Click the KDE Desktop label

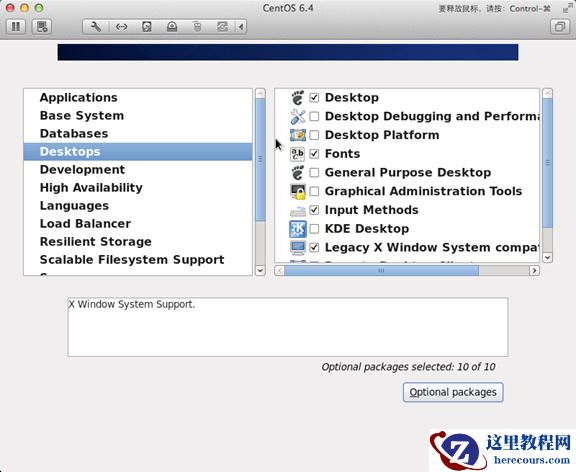367,228
